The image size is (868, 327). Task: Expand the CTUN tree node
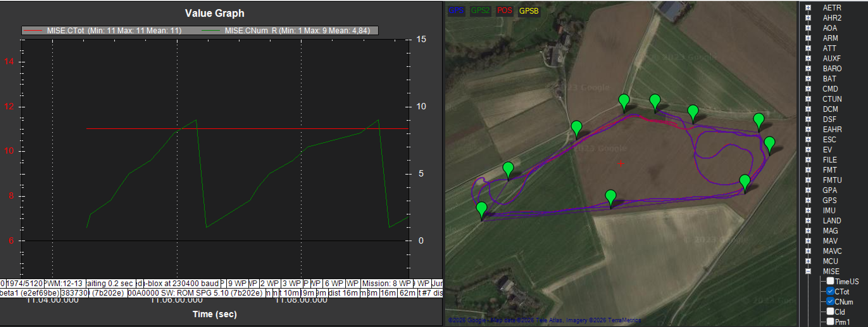[808, 99]
